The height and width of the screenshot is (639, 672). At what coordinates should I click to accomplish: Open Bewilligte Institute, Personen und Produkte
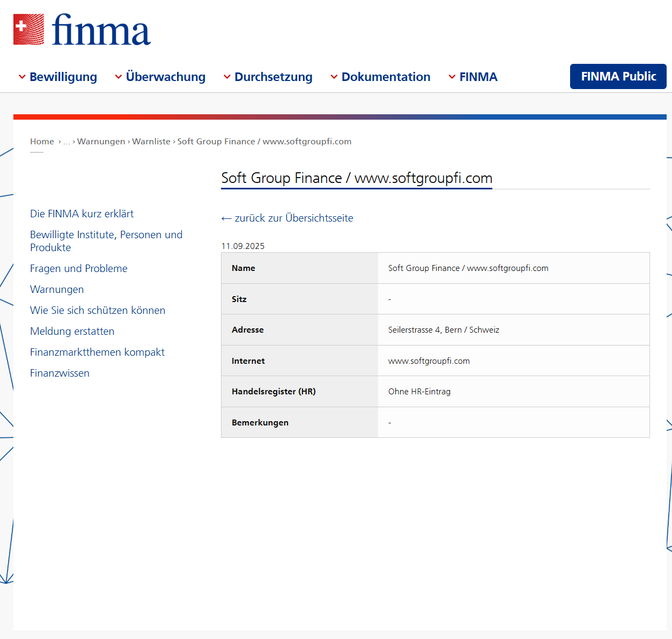pos(106,241)
